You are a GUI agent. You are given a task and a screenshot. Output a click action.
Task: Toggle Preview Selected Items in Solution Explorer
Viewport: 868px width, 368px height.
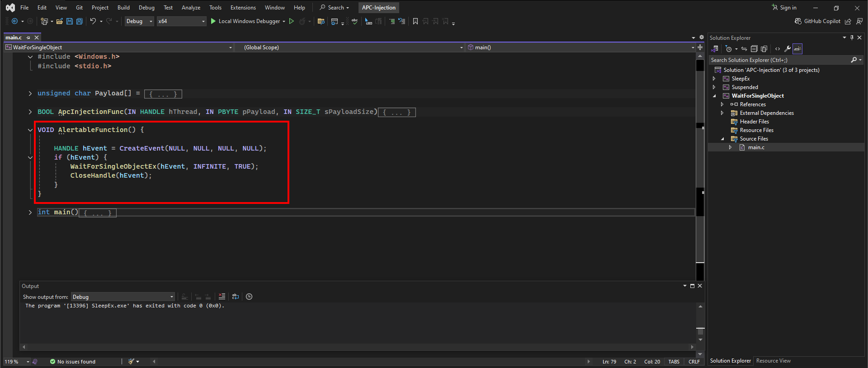pos(797,49)
